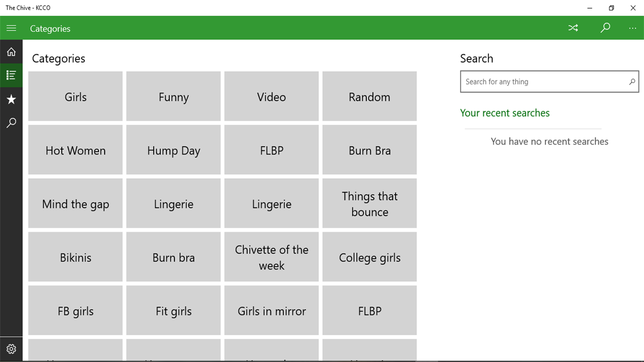
Task: Focus the 'Search for any thing' field
Action: tap(543, 82)
